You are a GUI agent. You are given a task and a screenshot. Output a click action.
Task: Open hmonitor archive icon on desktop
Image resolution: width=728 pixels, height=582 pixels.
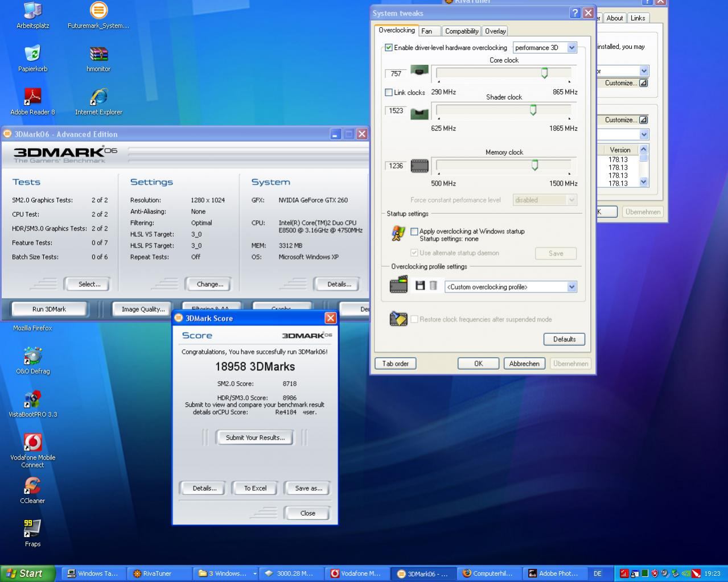pos(98,54)
